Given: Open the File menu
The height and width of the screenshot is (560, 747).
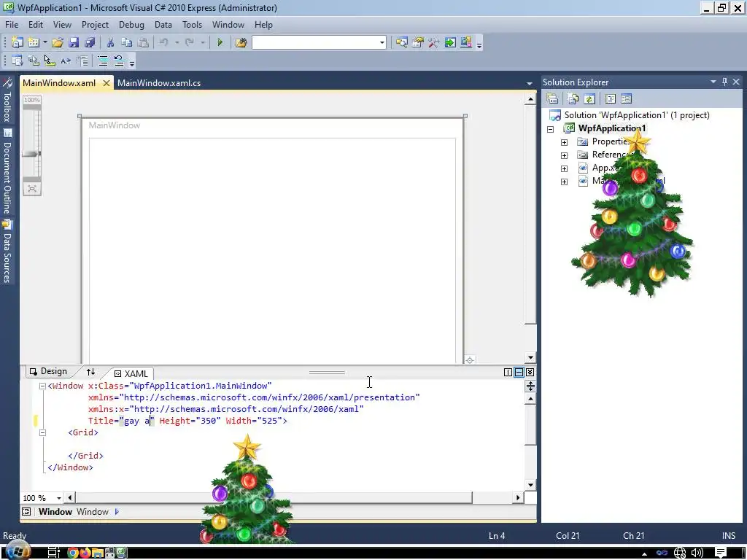Looking at the screenshot, I should (x=12, y=25).
